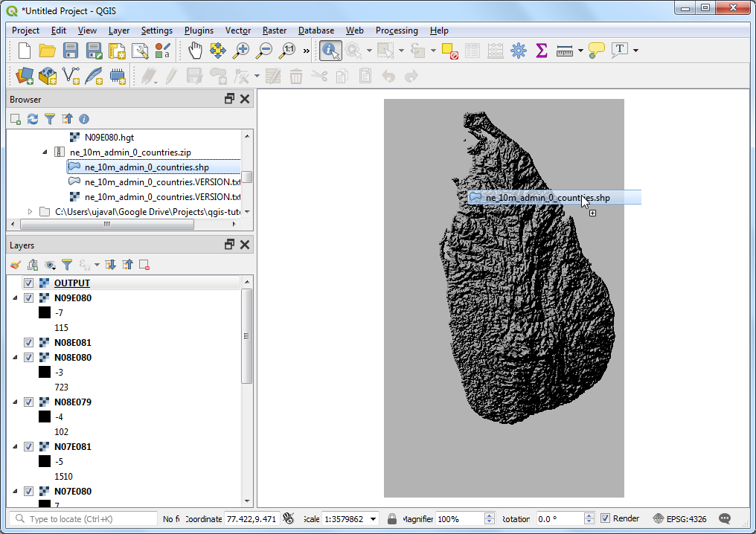Click the Statistical Summary sigma icon
The width and height of the screenshot is (756, 534).
coord(542,51)
